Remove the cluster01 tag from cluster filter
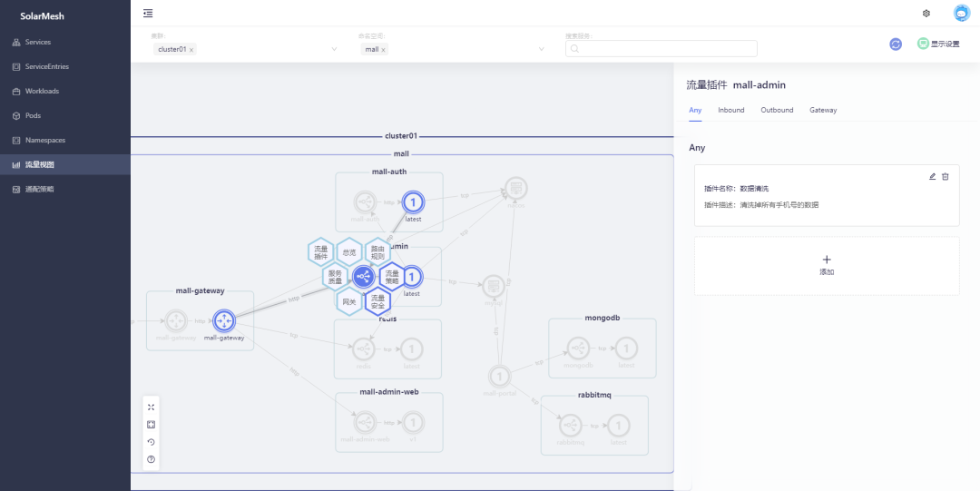This screenshot has width=980, height=491. [x=191, y=50]
